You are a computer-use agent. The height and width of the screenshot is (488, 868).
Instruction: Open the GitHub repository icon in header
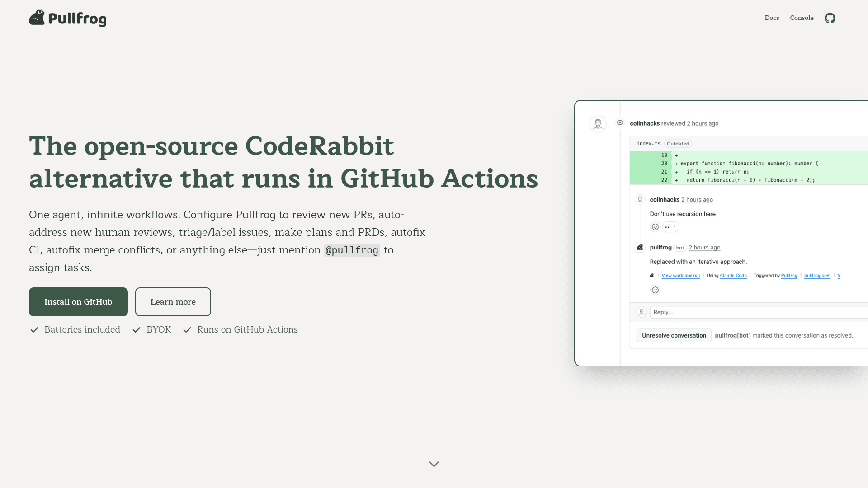point(830,18)
